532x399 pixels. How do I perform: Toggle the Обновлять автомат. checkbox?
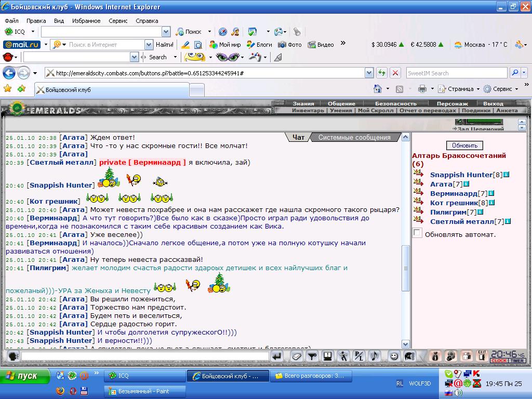tap(417, 233)
